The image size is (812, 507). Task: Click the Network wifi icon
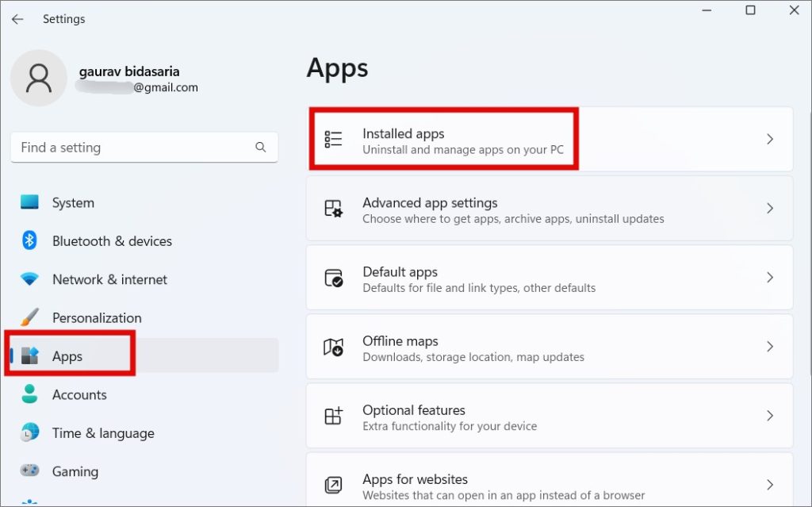coord(29,279)
